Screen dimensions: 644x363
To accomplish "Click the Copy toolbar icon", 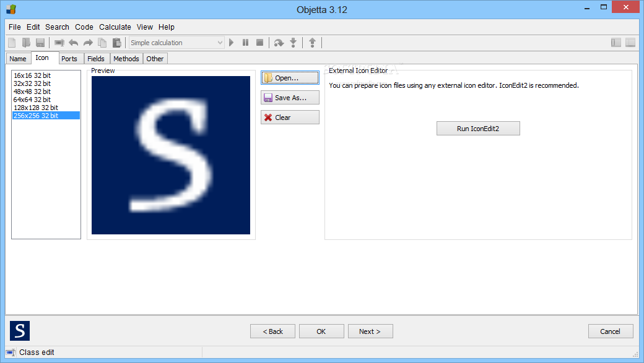I will pos(102,43).
